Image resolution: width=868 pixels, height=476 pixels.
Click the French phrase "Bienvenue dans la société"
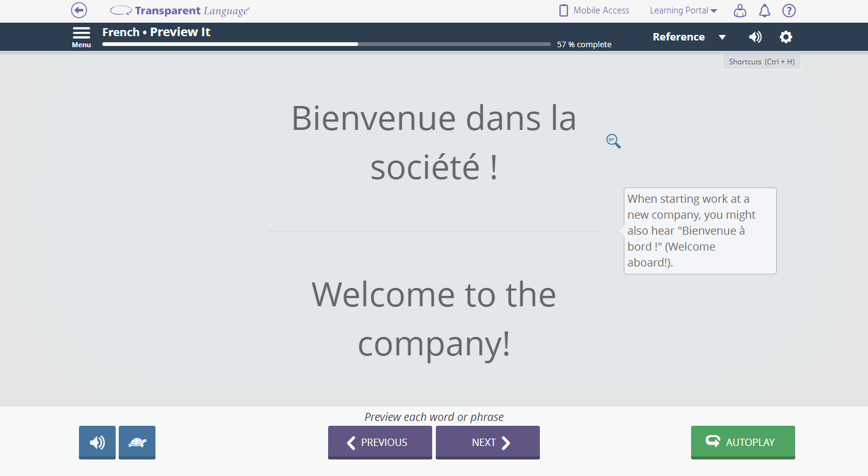pyautogui.click(x=433, y=142)
